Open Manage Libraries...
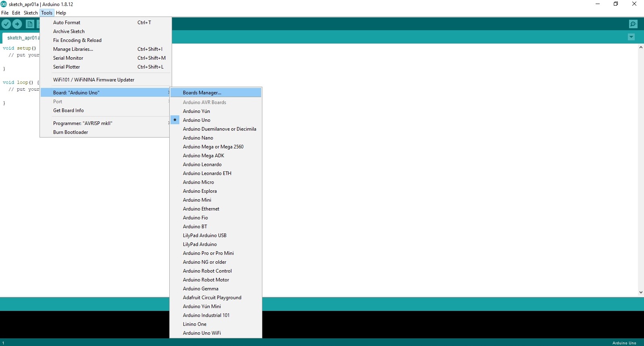This screenshot has height=346, width=644. [106, 49]
